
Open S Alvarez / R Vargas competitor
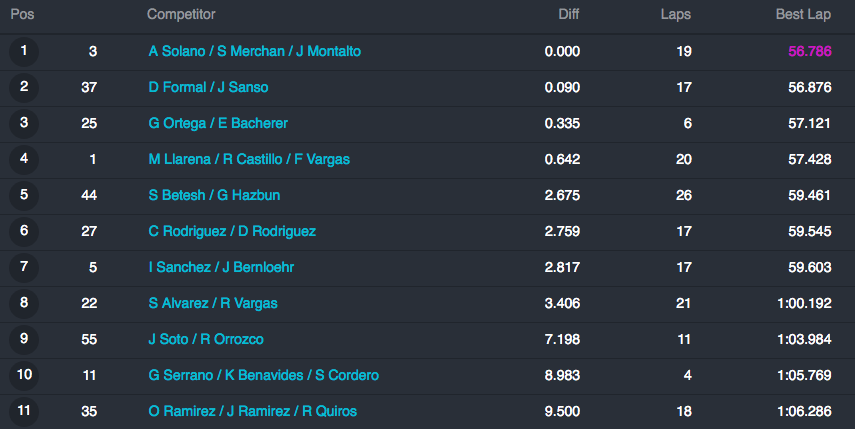[x=213, y=303]
